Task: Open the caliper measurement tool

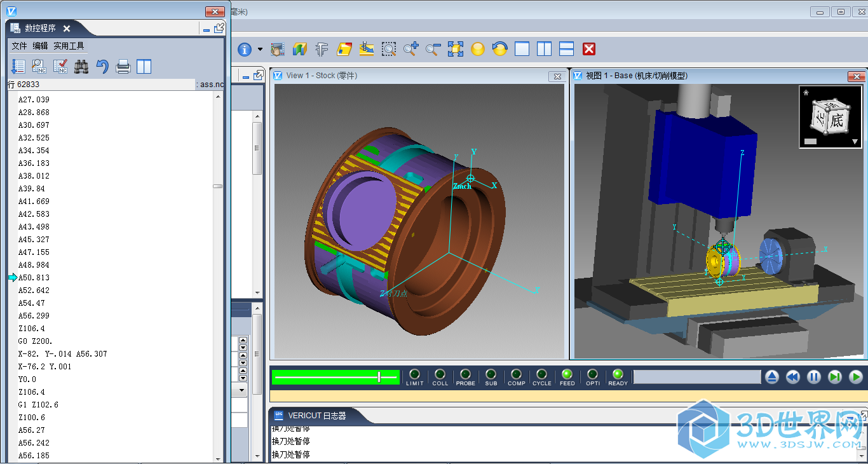Action: [322, 49]
